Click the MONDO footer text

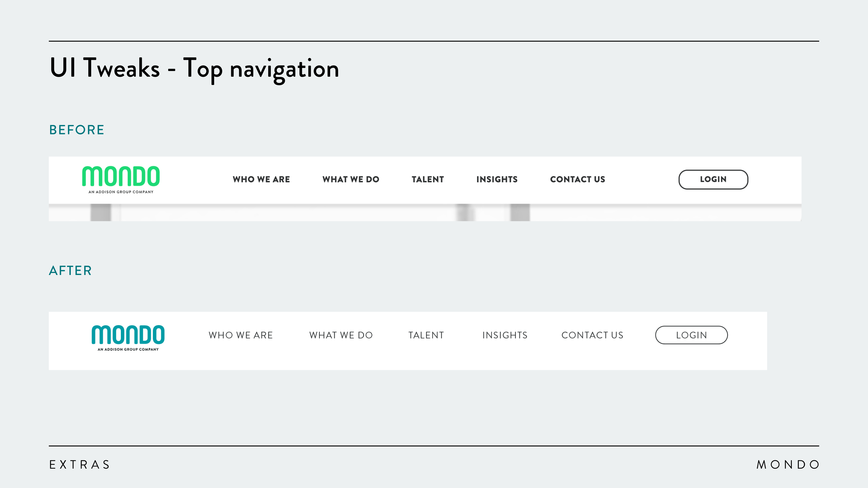(788, 465)
